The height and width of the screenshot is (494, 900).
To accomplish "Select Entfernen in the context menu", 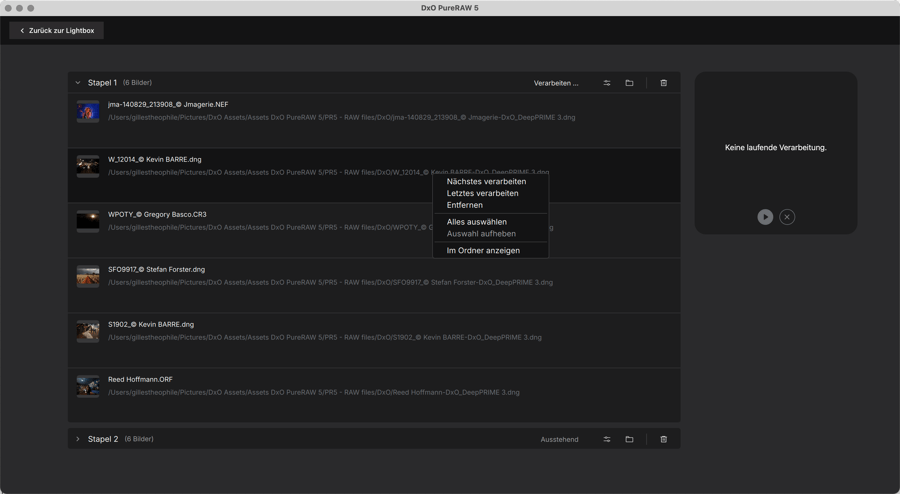I will point(464,205).
